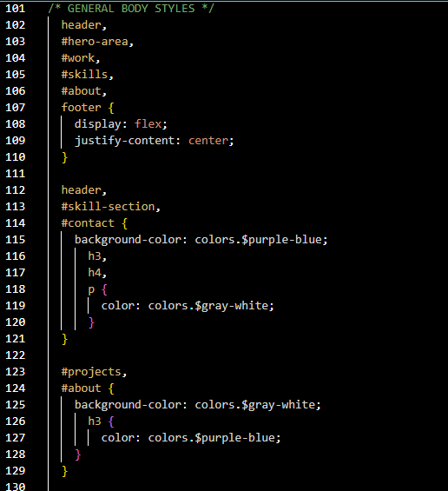
Task: Click the pink closing brace on line 128
Action: 78,455
